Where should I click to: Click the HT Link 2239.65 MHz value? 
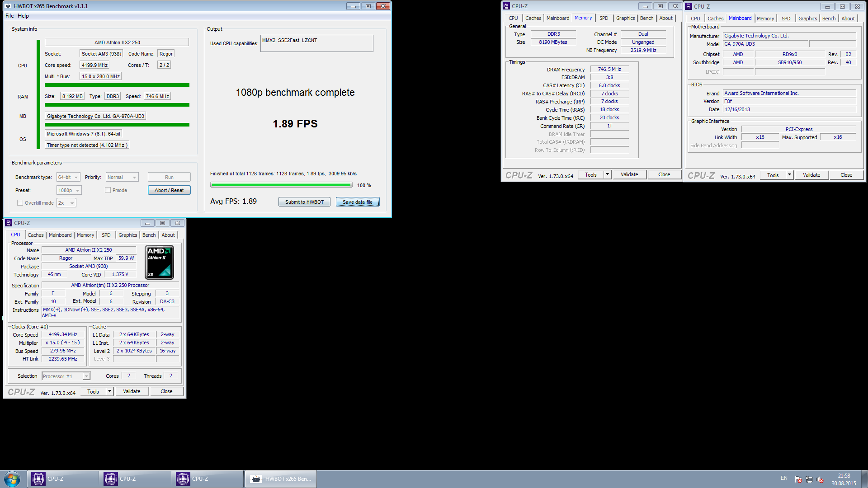coord(63,359)
